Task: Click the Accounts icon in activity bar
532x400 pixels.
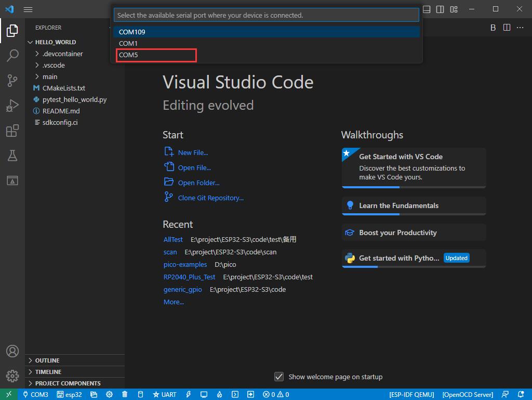Action: coord(12,351)
